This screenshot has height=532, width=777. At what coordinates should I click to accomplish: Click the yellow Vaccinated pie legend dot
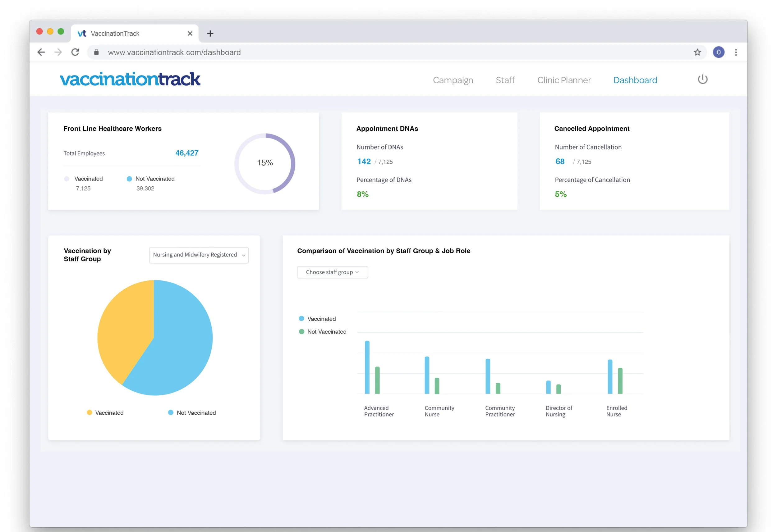90,412
